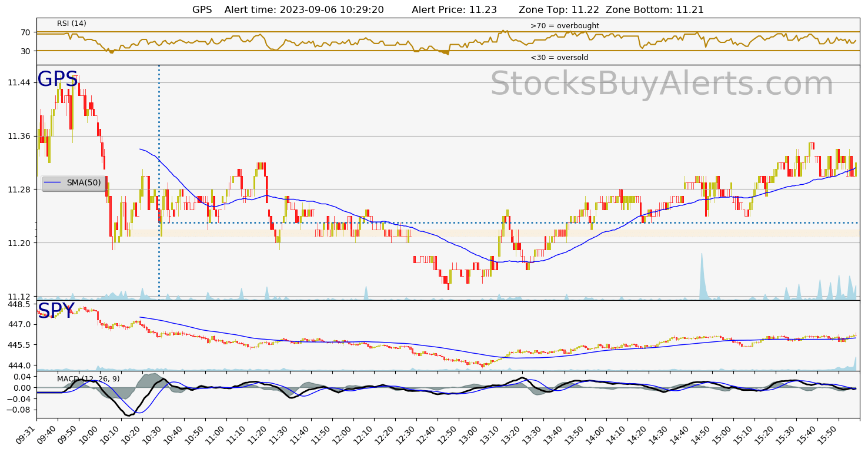Click the 445.5 SPY axis label
Screen dimensions: 868x452
coord(19,345)
